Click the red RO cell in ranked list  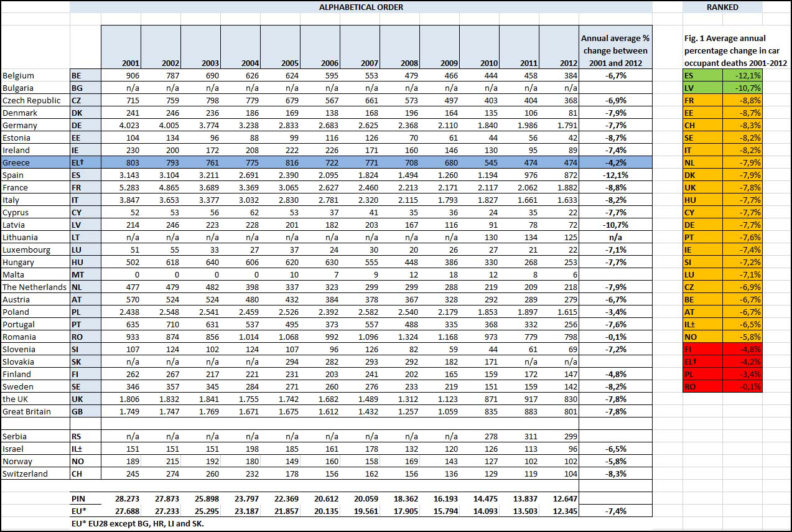tap(702, 386)
